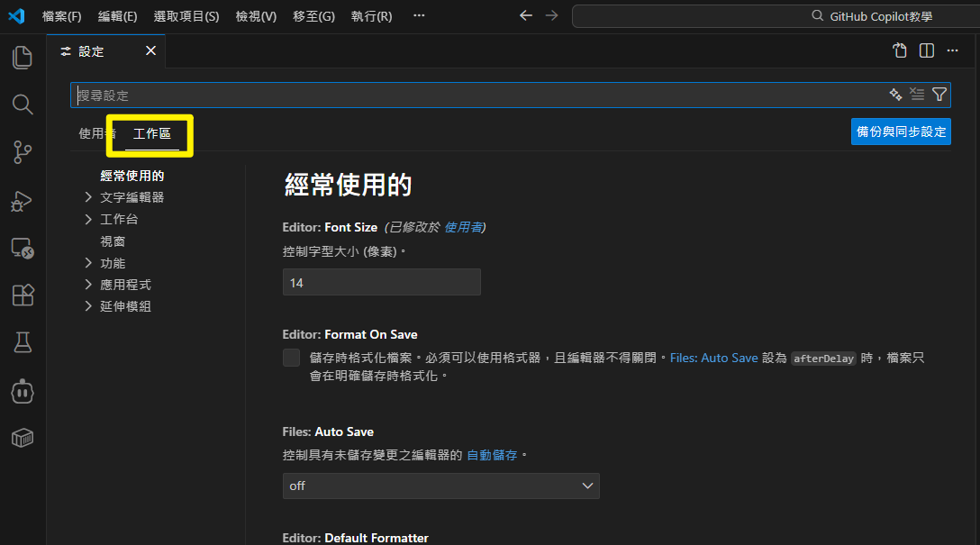
Task: Close the 設定 editor tab
Action: (150, 51)
